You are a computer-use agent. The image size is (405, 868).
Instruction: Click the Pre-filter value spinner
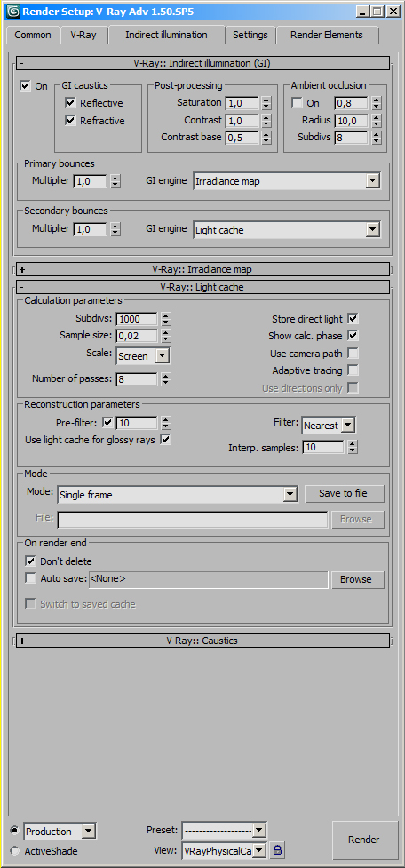point(166,423)
